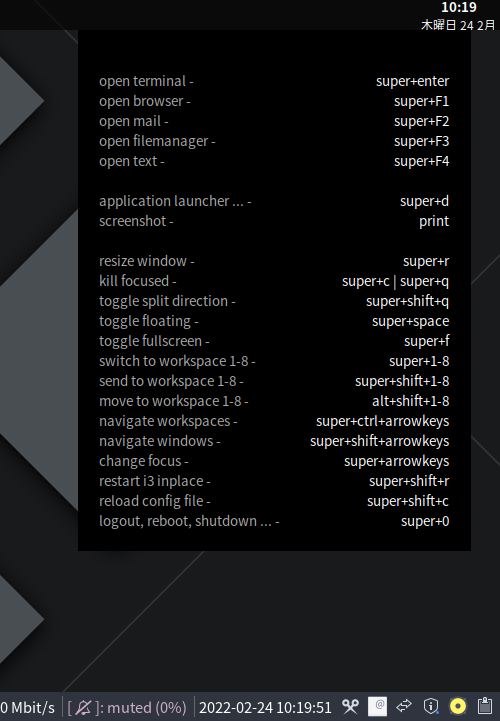Click the 'super+F2' shortcut text
The height and width of the screenshot is (721, 500).
click(x=422, y=121)
